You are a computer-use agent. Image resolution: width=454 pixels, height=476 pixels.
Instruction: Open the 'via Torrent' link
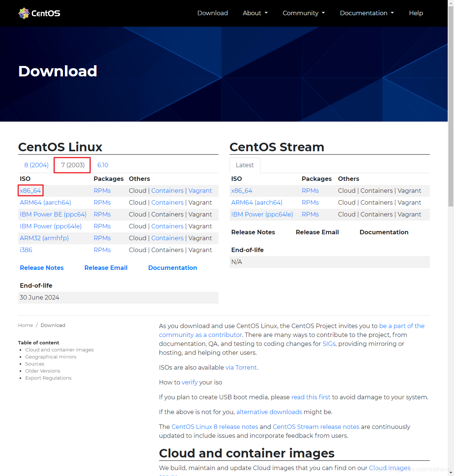click(x=241, y=367)
